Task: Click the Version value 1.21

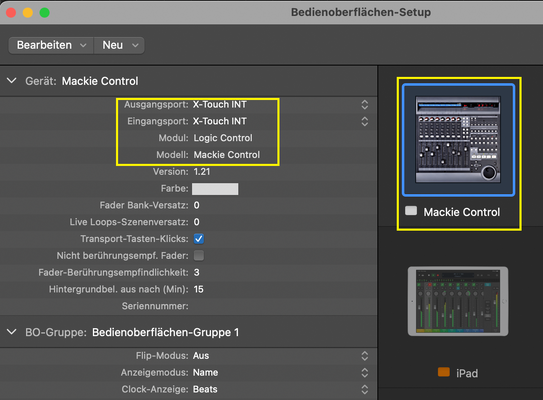Action: (x=202, y=172)
